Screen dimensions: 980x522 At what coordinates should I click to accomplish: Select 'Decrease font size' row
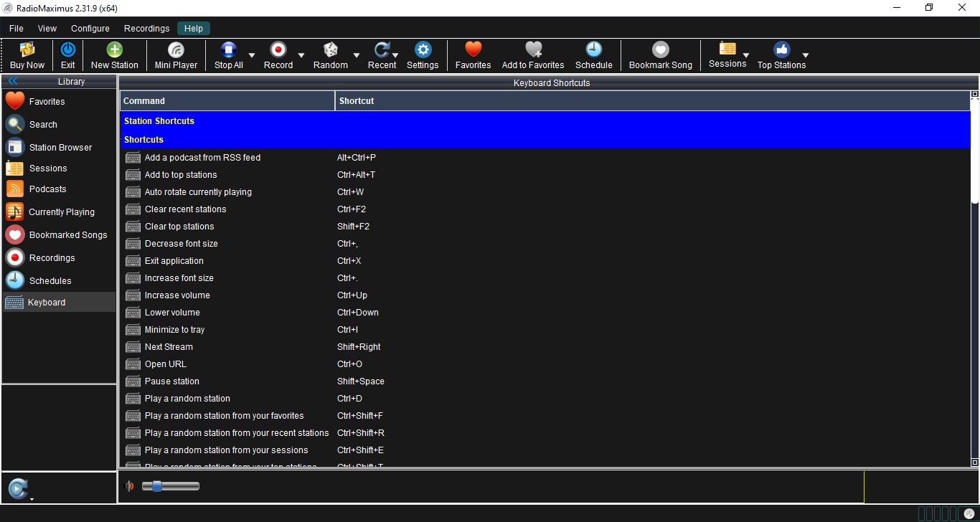point(545,244)
